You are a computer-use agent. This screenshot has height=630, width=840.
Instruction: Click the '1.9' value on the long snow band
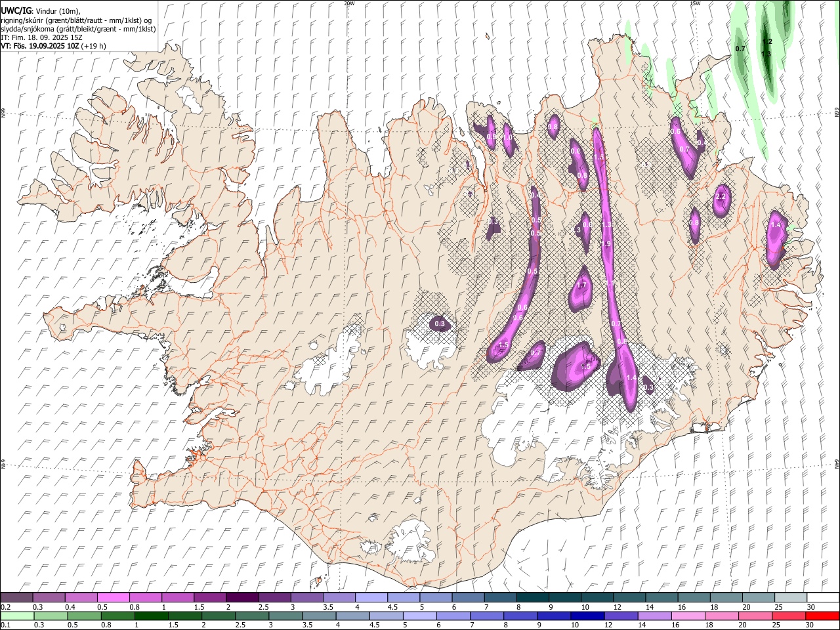pos(606,243)
